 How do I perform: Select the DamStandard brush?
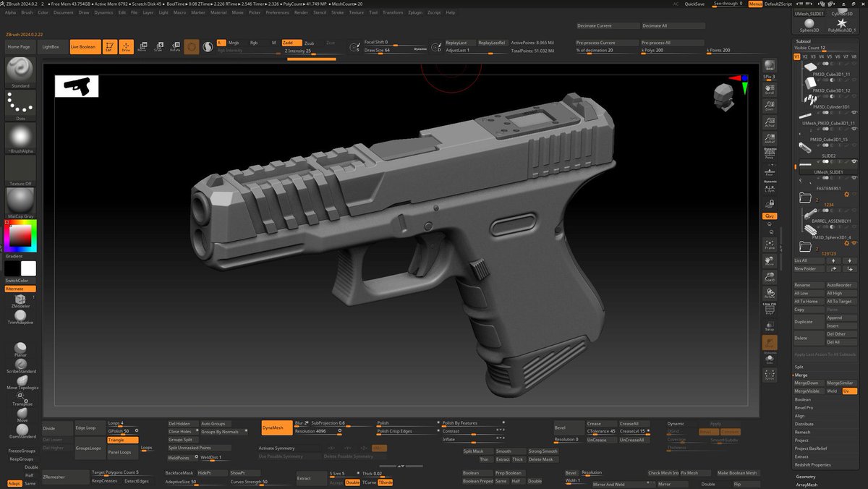tap(22, 431)
